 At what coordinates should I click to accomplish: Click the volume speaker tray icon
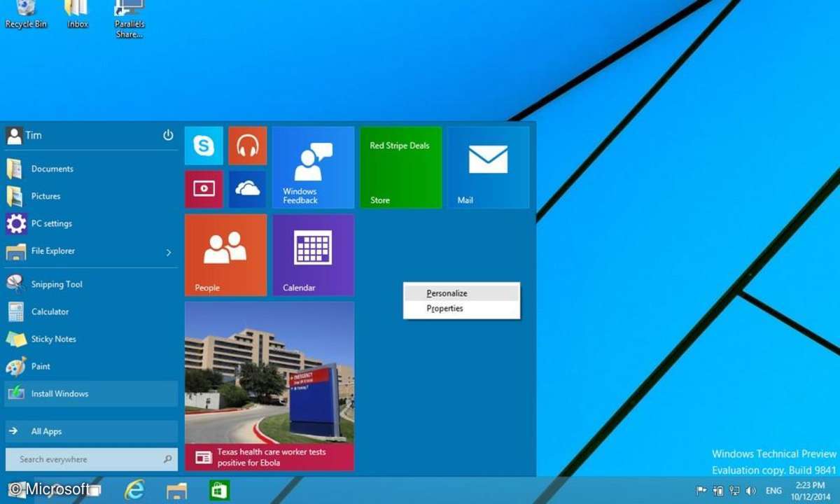tap(752, 491)
